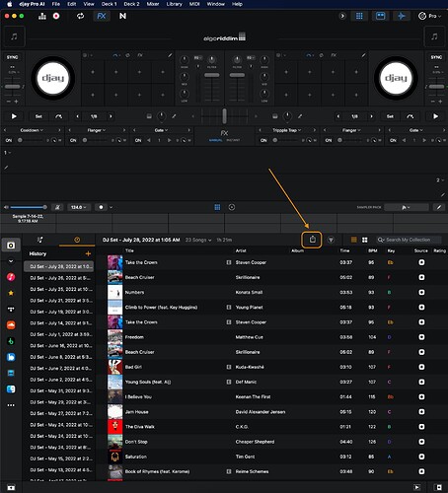Open the SoundCloud source in the sidebar
The image size is (448, 493).
pos(11,325)
